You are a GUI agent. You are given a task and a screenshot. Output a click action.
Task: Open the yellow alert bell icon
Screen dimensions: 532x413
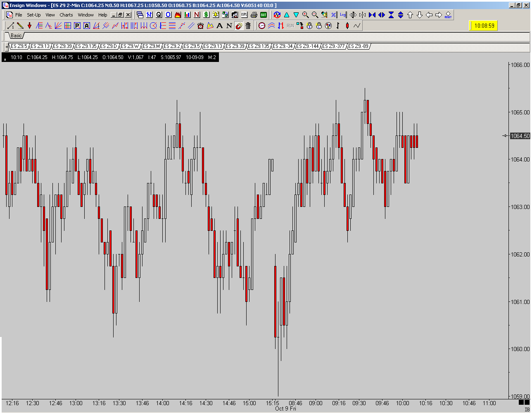click(216, 15)
